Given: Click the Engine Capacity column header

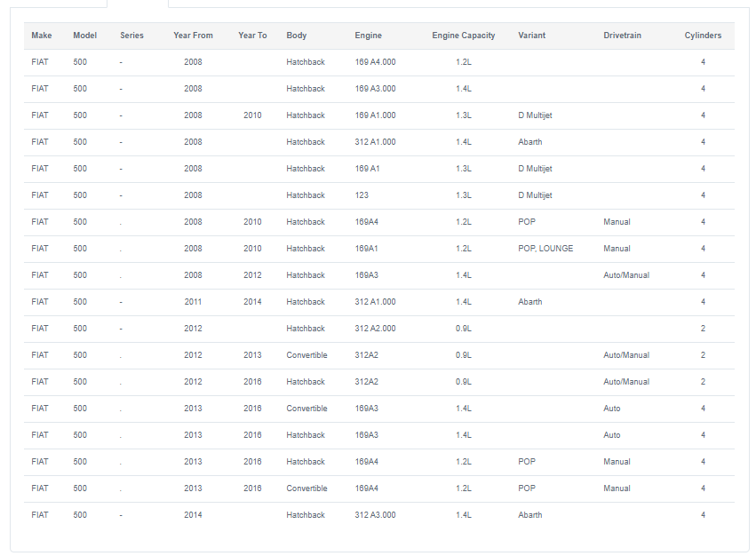Looking at the screenshot, I should pyautogui.click(x=464, y=36).
